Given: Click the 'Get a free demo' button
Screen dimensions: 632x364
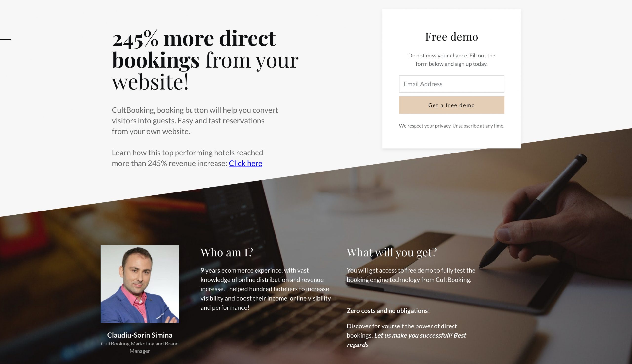Looking at the screenshot, I should coord(452,105).
